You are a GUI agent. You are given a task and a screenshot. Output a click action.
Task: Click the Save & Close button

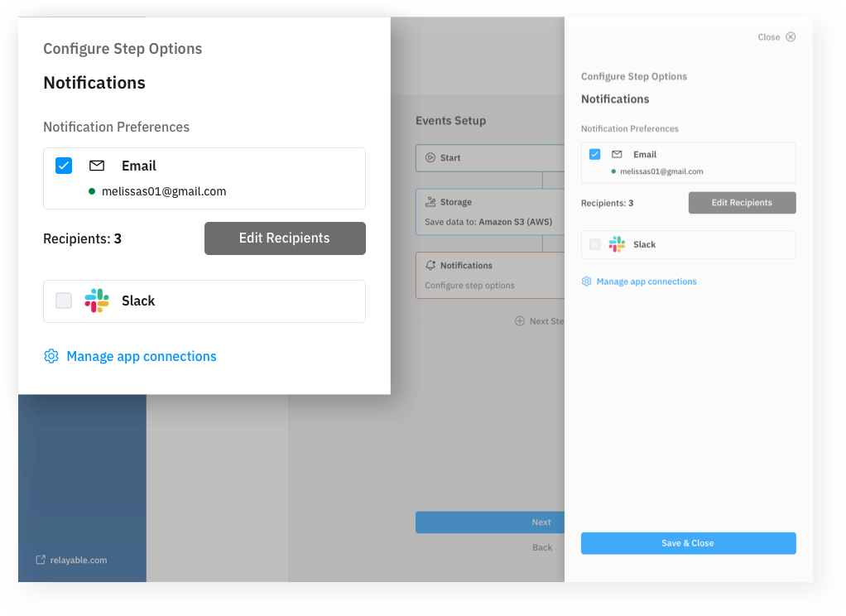(688, 543)
